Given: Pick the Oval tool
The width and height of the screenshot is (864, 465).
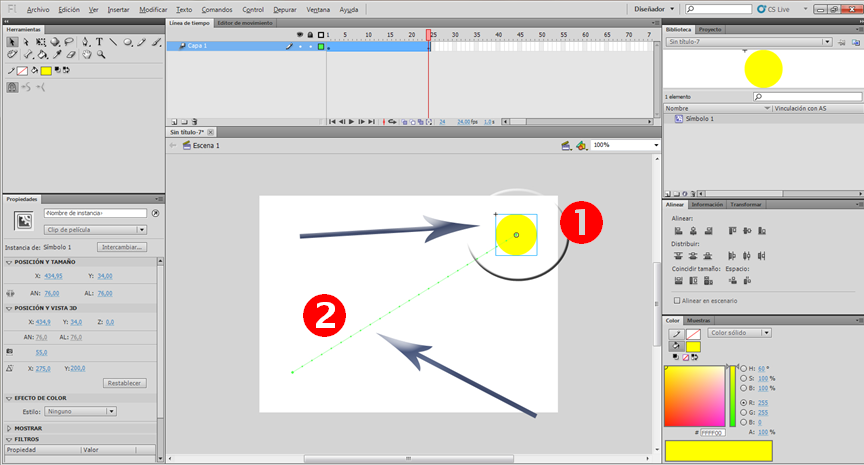Looking at the screenshot, I should click(x=128, y=42).
